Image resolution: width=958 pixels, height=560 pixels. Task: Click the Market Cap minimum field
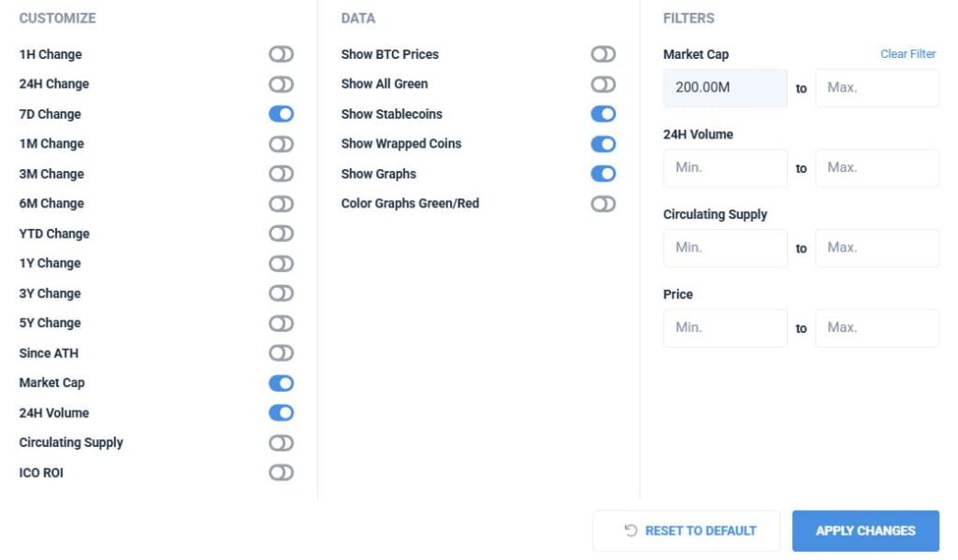click(x=725, y=88)
